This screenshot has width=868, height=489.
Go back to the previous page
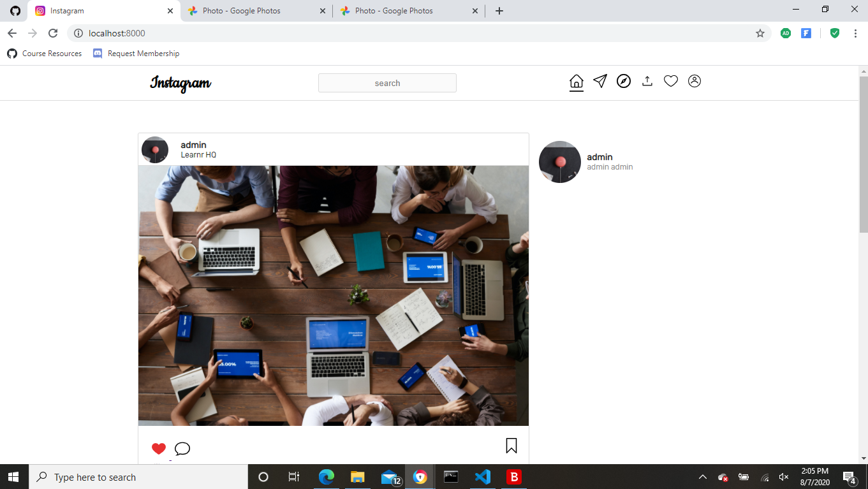[12, 33]
